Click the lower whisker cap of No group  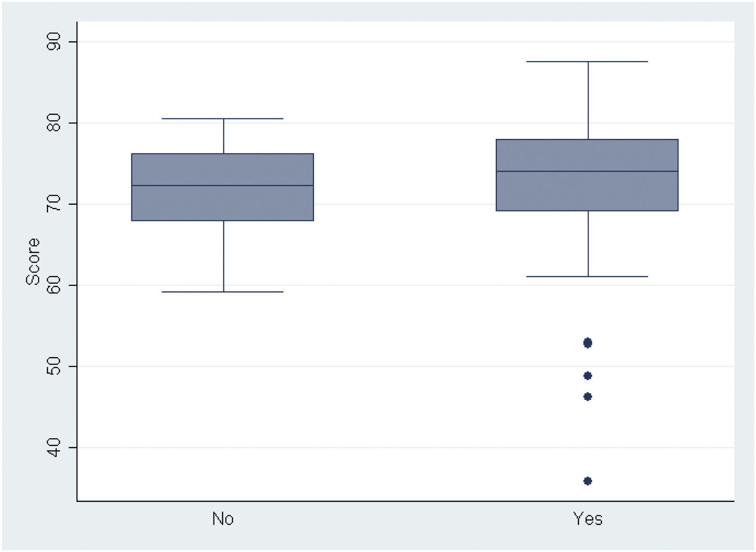(223, 292)
